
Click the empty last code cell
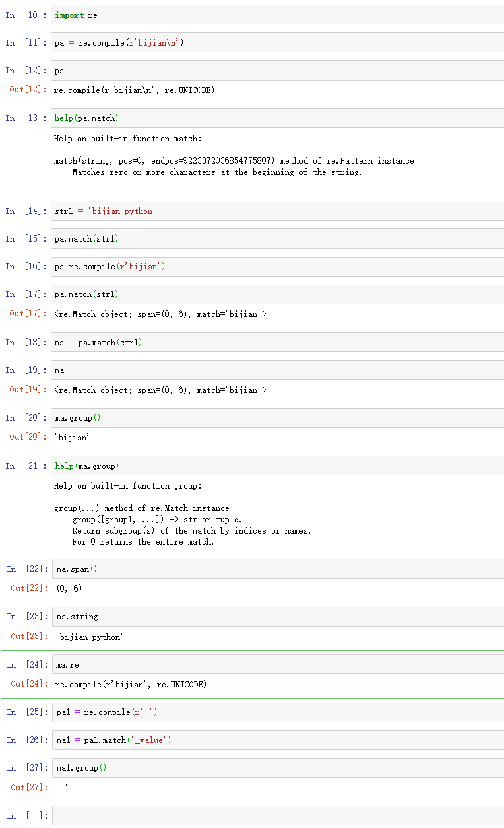[278, 815]
